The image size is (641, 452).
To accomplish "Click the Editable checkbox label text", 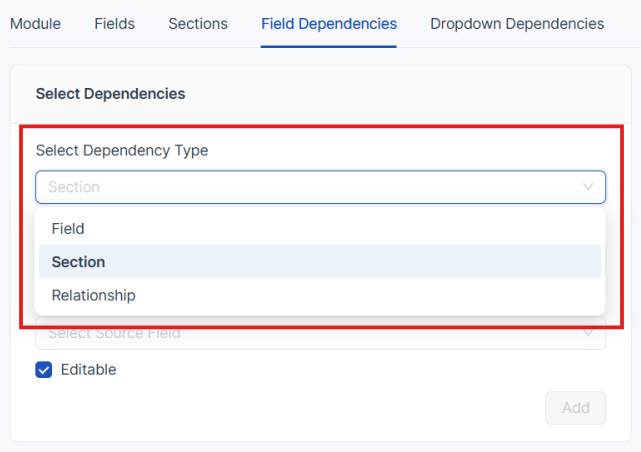I will pos(88,369).
